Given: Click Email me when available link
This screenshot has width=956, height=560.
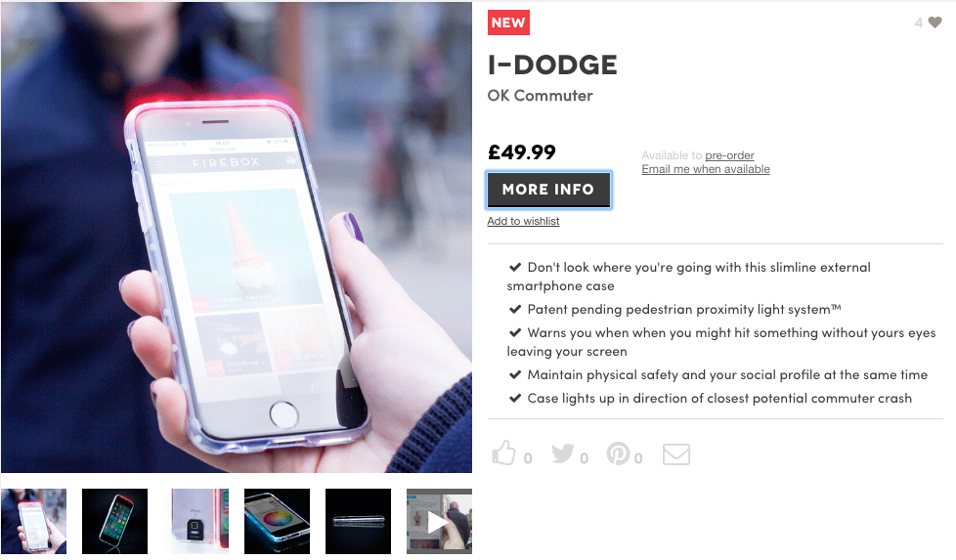Looking at the screenshot, I should point(706,169).
